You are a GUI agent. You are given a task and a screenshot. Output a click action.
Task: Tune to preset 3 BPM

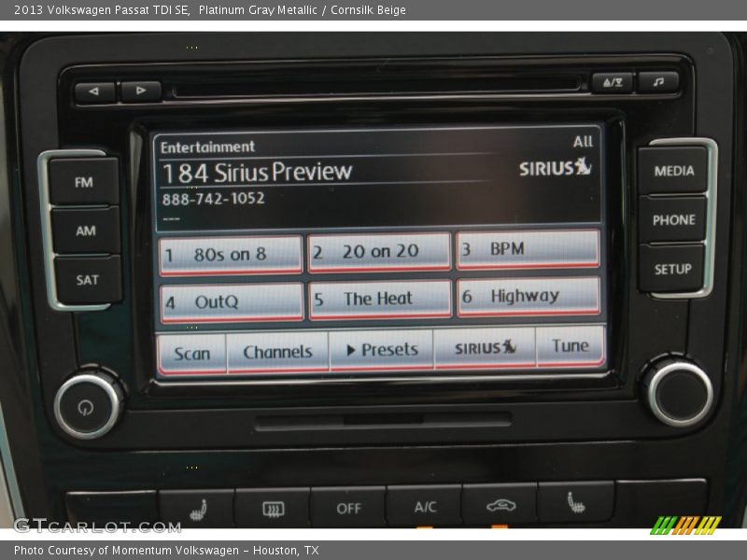[x=528, y=249]
